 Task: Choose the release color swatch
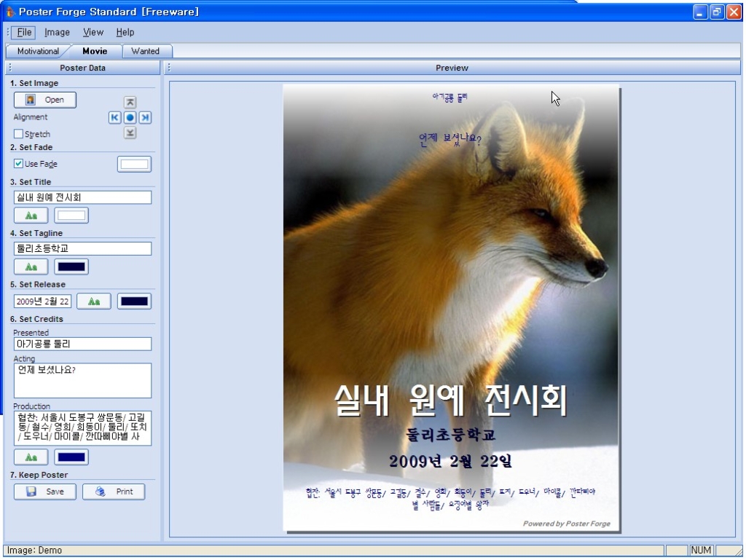click(134, 301)
